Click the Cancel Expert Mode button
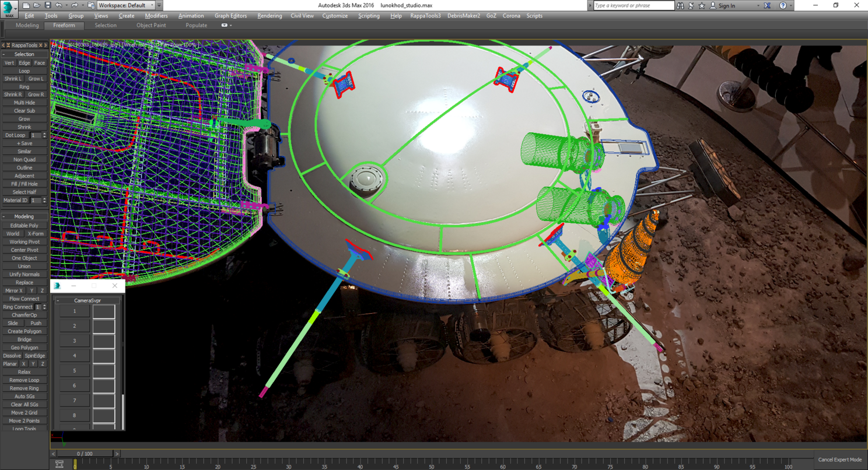The width and height of the screenshot is (868, 470). tap(839, 460)
